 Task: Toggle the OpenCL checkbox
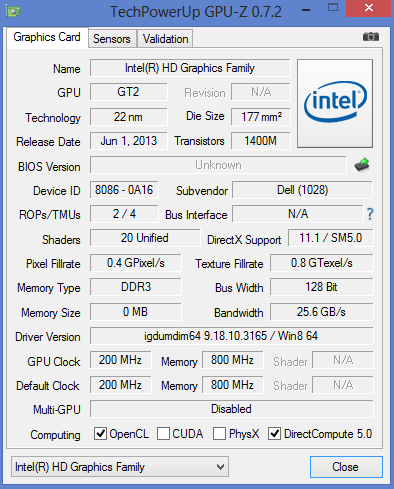point(100,434)
